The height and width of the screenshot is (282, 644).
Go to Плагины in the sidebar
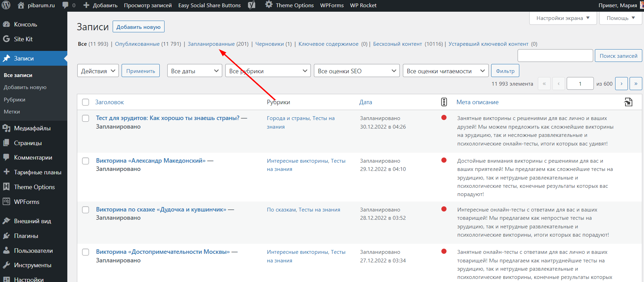click(26, 236)
